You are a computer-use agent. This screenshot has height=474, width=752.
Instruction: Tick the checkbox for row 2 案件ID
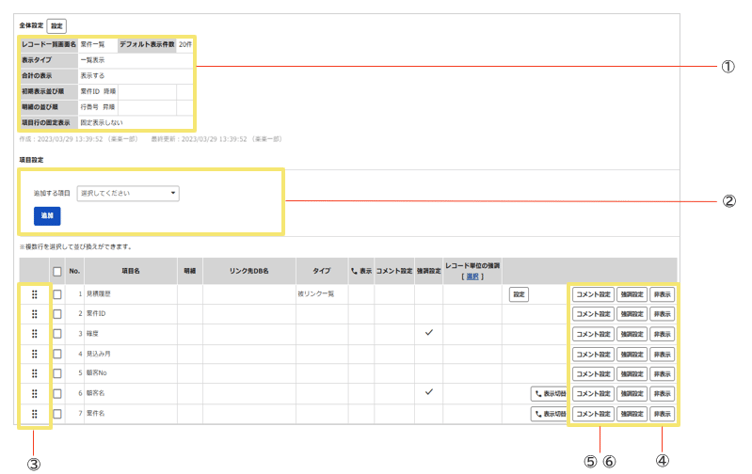click(57, 314)
